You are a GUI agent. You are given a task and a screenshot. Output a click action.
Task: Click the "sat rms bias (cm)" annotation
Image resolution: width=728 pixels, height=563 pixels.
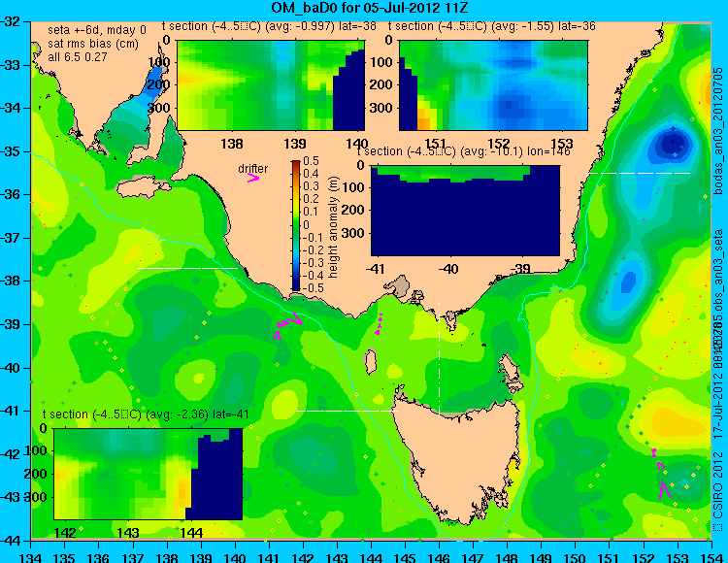click(x=93, y=44)
